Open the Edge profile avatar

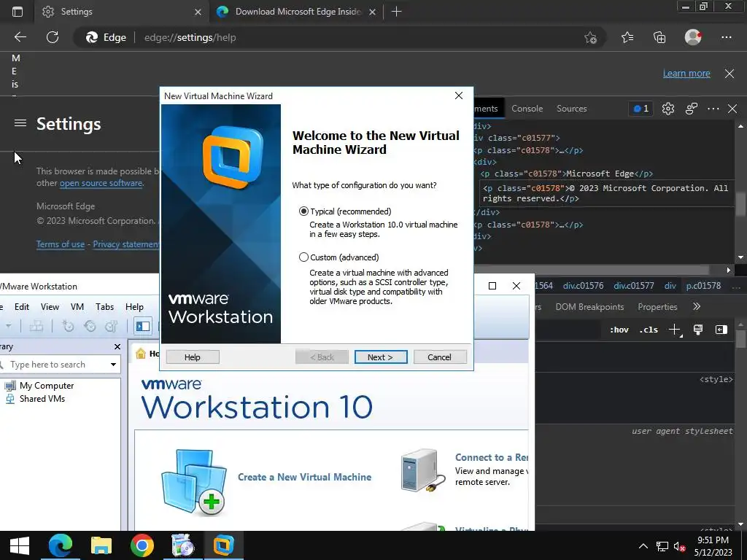[693, 37]
